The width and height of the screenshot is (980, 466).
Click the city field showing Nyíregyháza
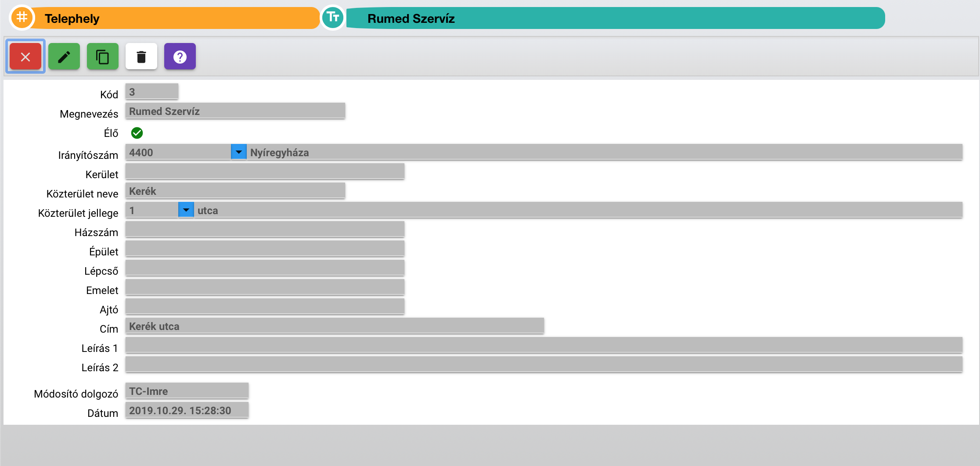[x=605, y=152]
